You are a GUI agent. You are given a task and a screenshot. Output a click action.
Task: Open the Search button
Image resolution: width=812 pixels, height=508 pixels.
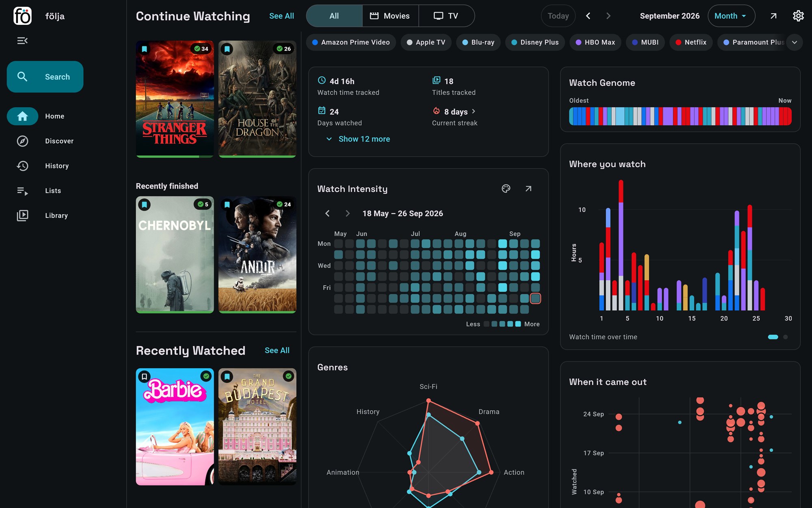click(x=45, y=77)
